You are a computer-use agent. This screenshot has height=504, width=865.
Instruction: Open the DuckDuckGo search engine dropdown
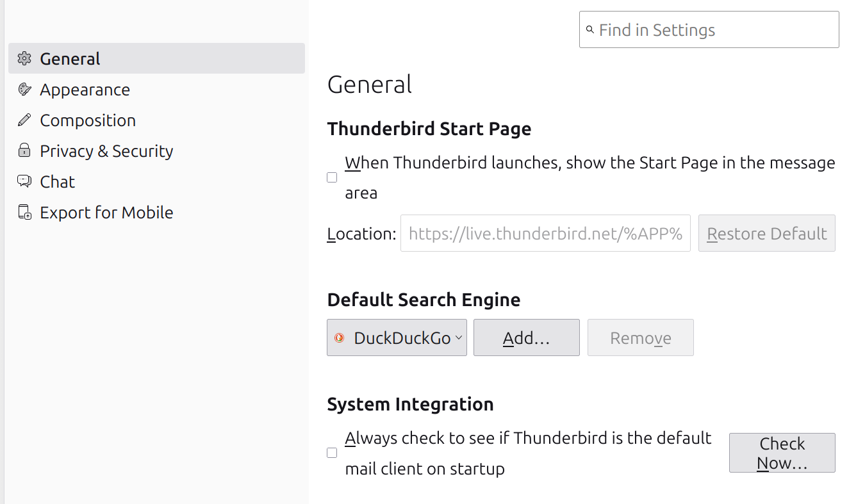coord(397,337)
